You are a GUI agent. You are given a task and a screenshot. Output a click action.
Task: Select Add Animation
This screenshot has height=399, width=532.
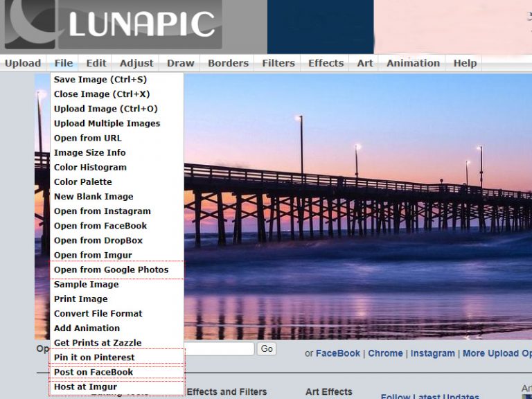pos(117,328)
